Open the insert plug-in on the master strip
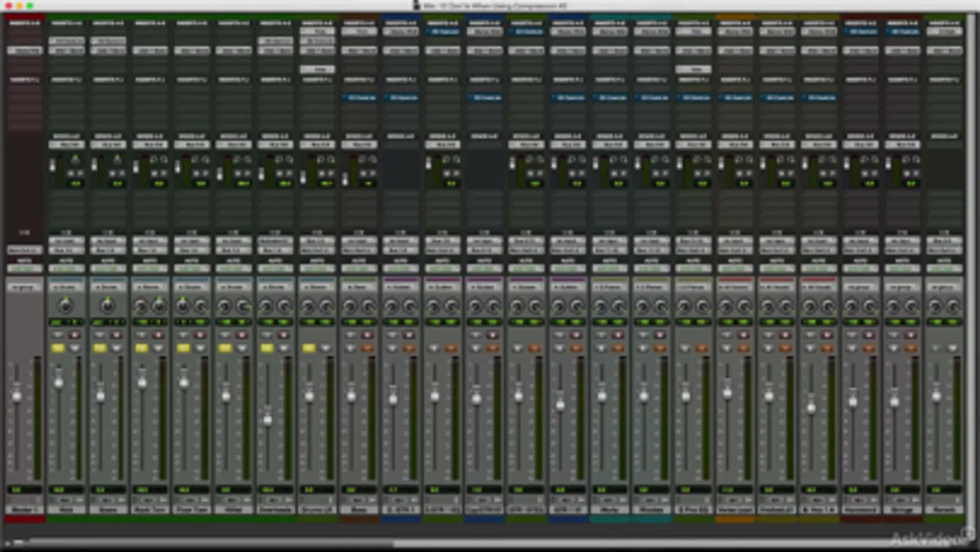 tap(25, 50)
